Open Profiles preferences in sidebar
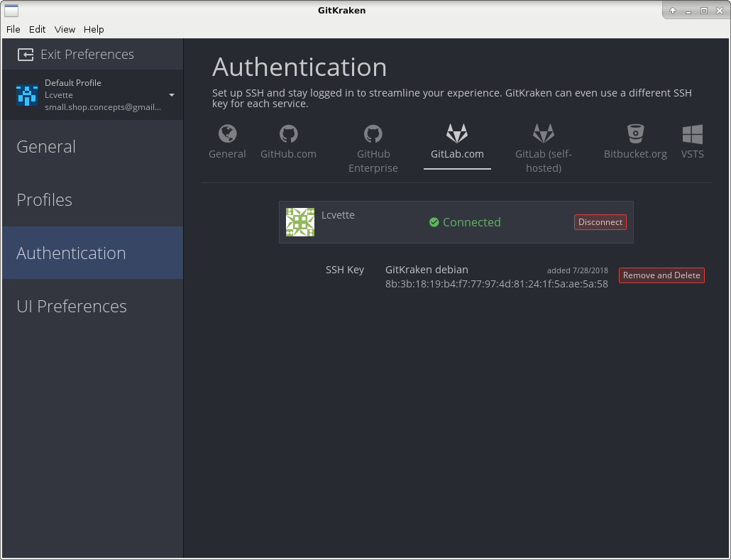Screen dimensions: 731x560 pos(92,200)
